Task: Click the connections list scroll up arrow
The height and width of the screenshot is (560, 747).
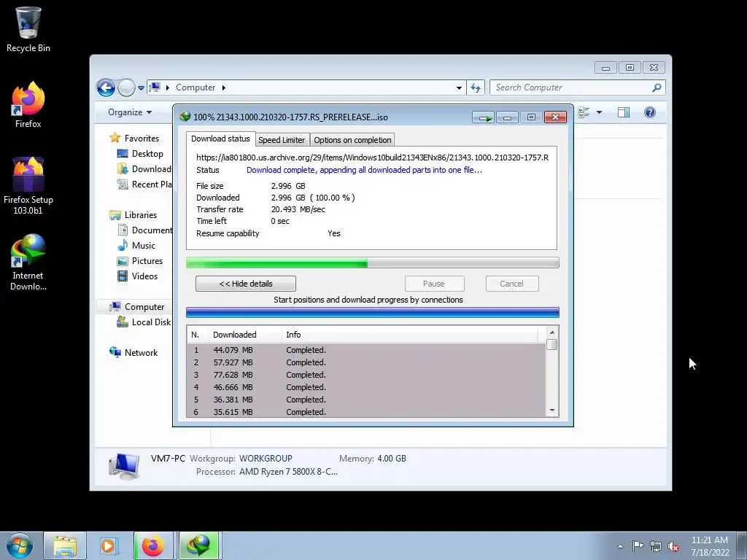Action: (552, 332)
